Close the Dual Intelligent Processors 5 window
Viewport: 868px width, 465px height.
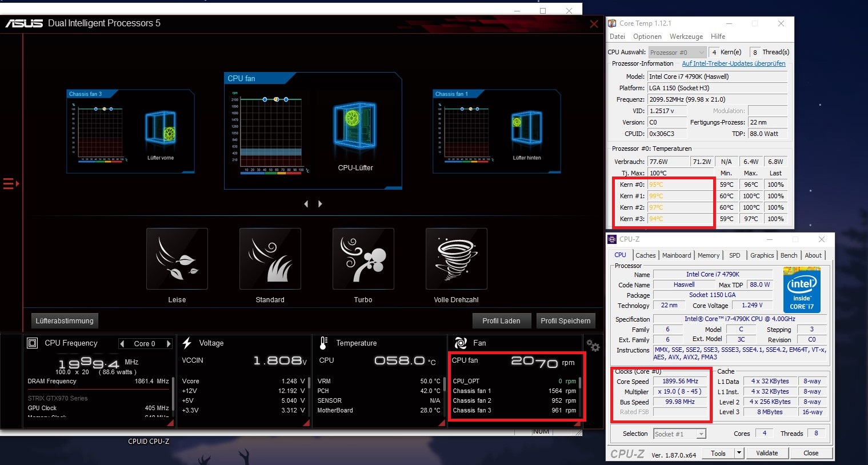point(594,24)
